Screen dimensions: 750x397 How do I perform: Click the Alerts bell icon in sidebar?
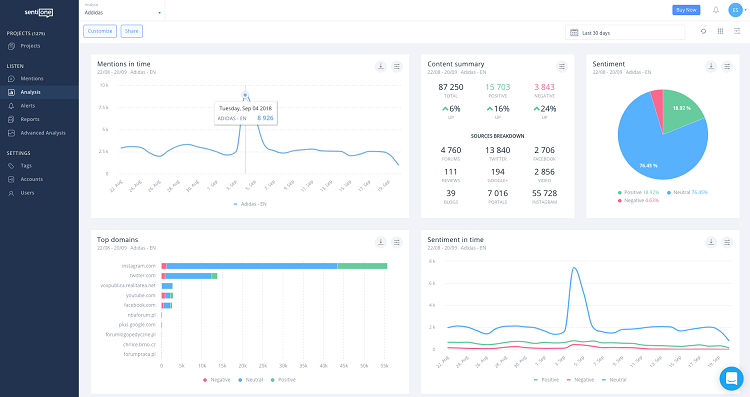11,106
